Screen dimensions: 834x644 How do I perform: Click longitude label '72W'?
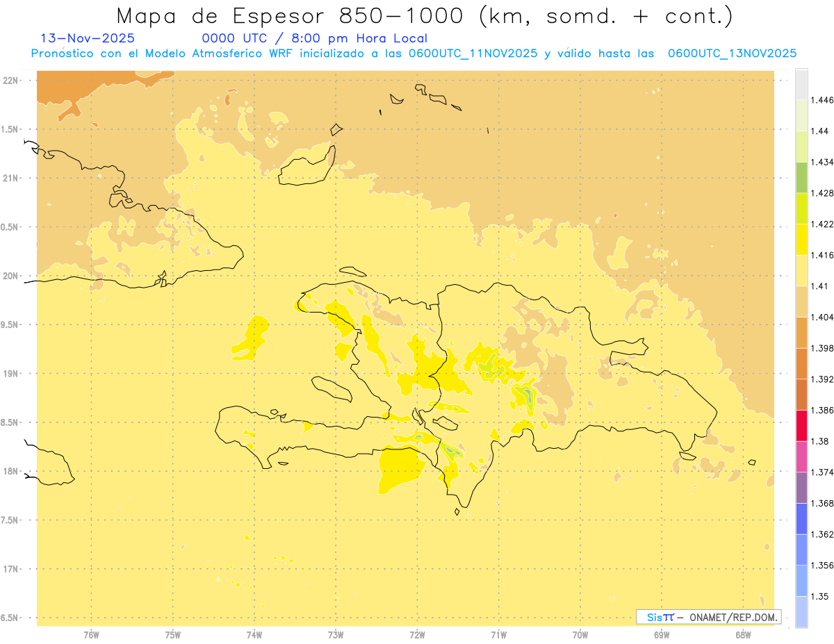417,635
